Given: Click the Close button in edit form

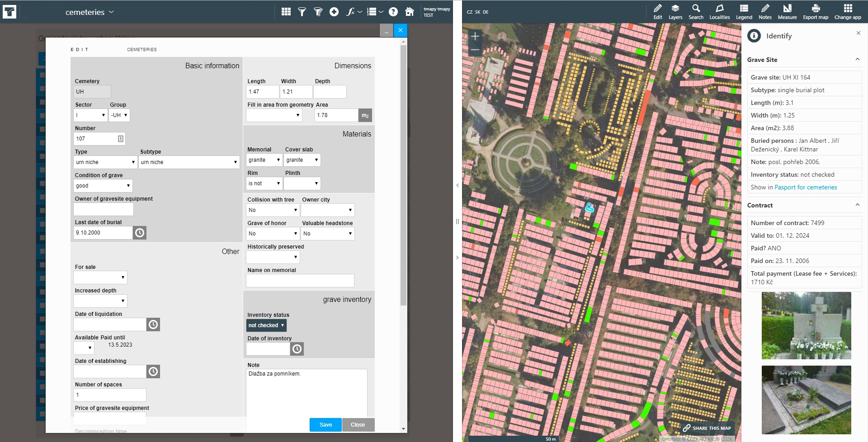Looking at the screenshot, I should pyautogui.click(x=358, y=425).
